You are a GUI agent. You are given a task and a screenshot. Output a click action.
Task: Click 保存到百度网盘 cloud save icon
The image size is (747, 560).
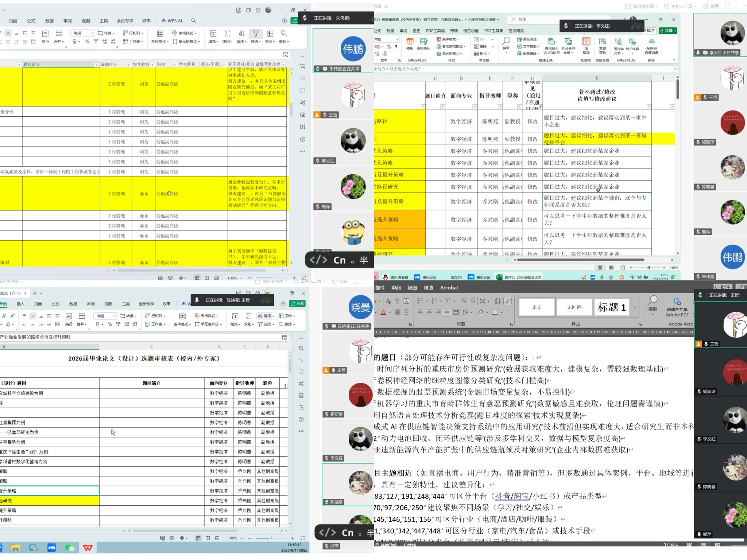point(651,41)
